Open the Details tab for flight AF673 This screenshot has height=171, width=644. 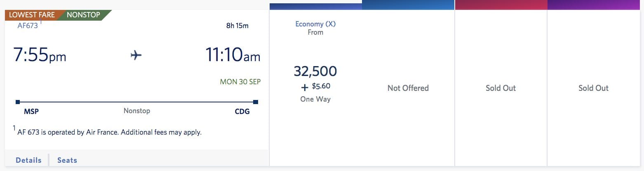point(28,160)
